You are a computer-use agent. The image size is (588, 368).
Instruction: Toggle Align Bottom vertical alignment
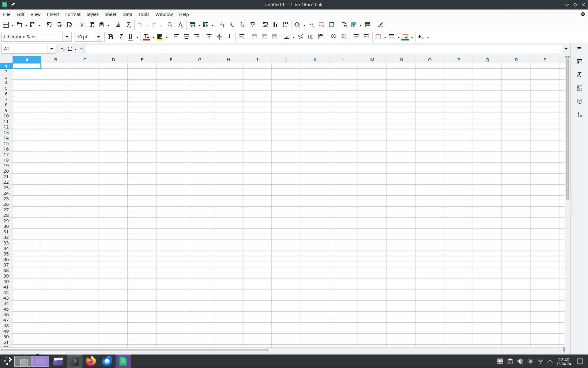tap(229, 37)
